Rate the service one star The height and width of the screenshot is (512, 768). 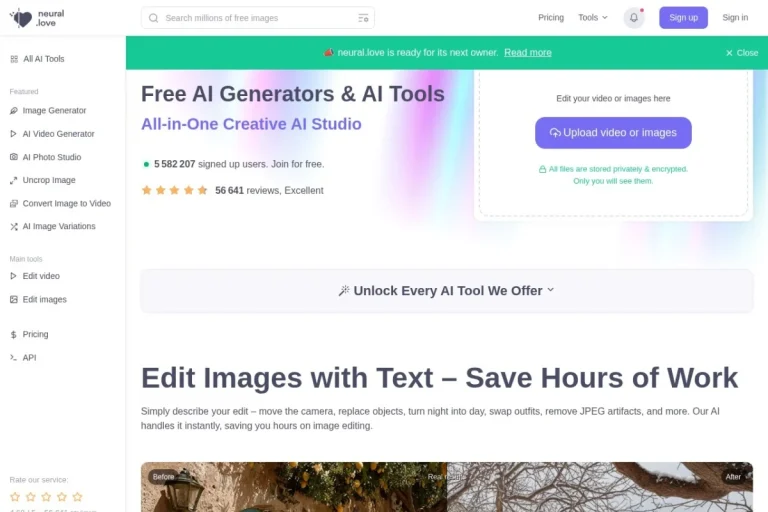pyautogui.click(x=15, y=497)
